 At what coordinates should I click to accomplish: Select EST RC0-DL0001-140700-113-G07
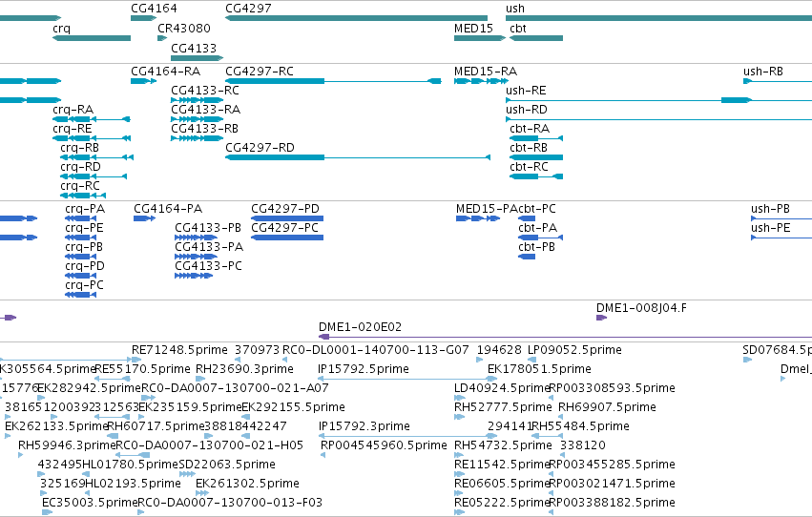point(285,360)
